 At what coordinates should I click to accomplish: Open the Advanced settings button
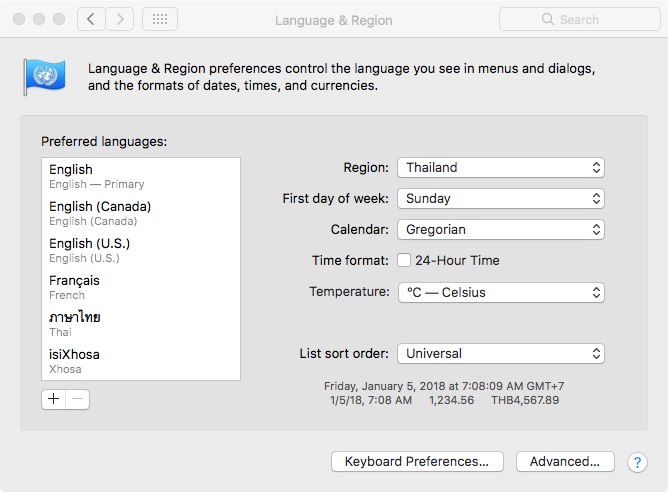tap(564, 462)
